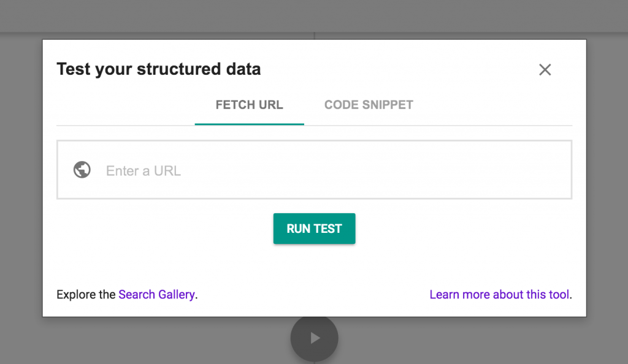Select the globe symbol beside Enter a URL

82,170
